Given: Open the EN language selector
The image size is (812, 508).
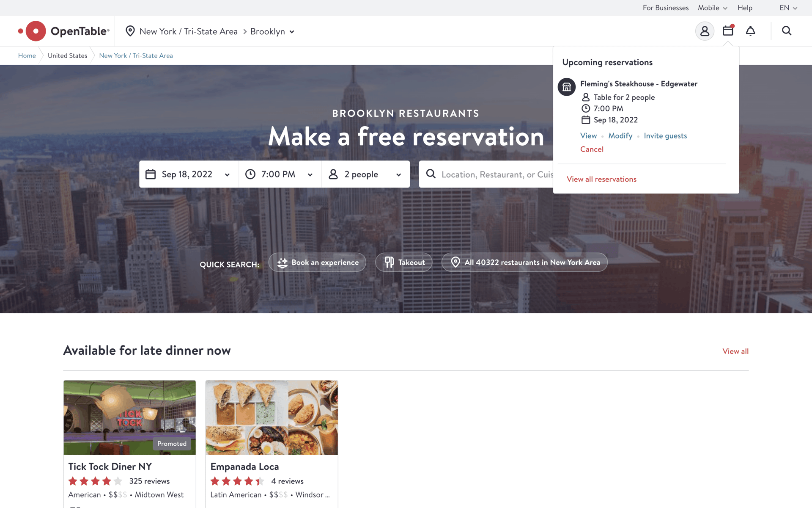Looking at the screenshot, I should click(788, 8).
